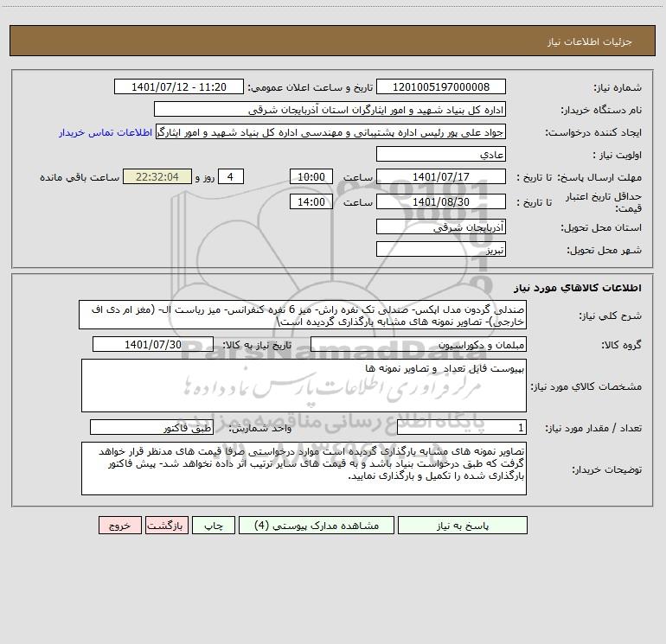Click the delivery city field تبریز
Image resolution: width=666 pixels, height=644 pixels.
[x=441, y=249]
